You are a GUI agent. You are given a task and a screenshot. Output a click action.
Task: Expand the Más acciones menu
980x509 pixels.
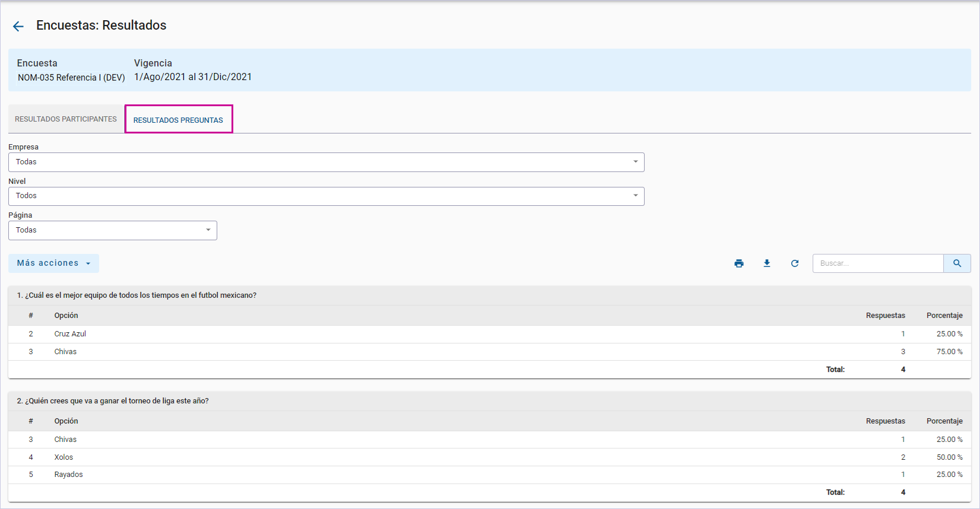(53, 263)
